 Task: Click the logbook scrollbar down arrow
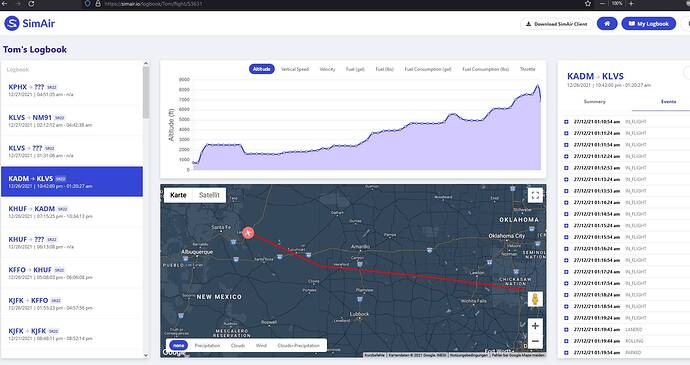click(x=146, y=355)
